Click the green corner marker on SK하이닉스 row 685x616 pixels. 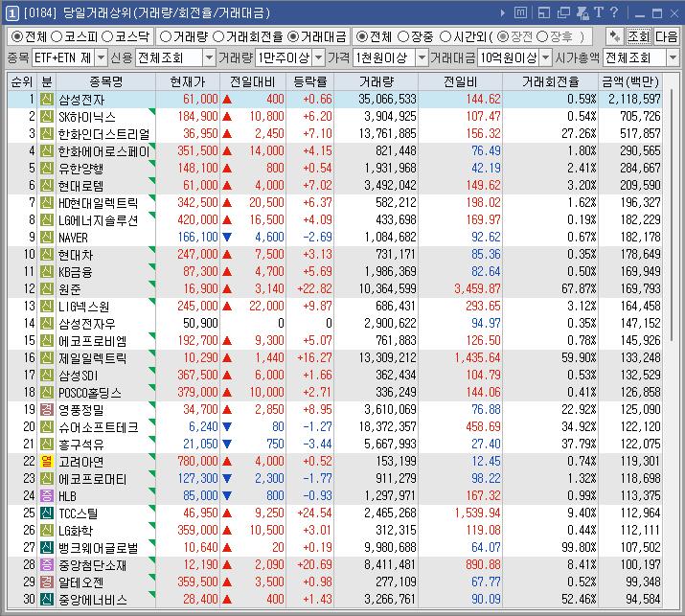pos(152,111)
